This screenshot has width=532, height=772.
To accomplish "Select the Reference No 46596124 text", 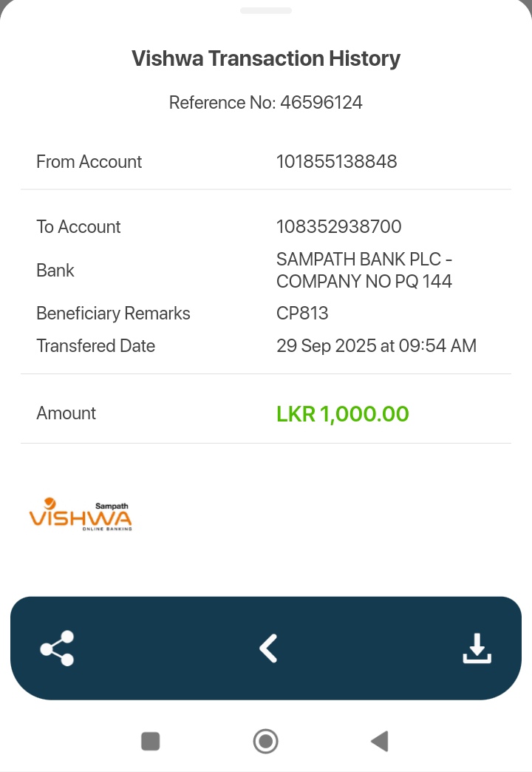I will (266, 103).
